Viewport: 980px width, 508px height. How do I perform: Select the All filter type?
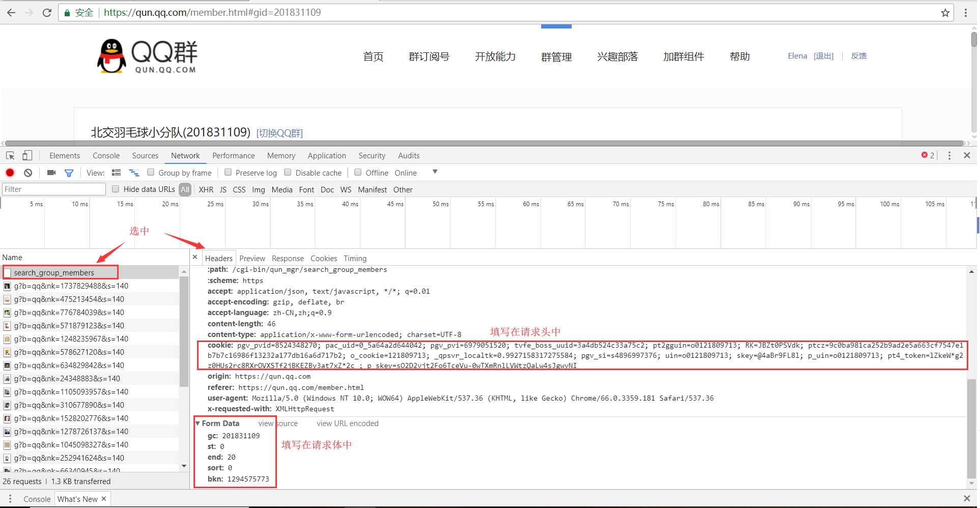click(185, 189)
